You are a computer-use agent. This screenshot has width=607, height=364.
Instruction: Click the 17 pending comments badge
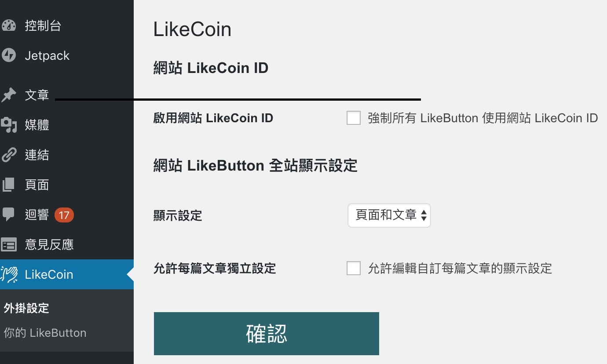click(x=64, y=215)
